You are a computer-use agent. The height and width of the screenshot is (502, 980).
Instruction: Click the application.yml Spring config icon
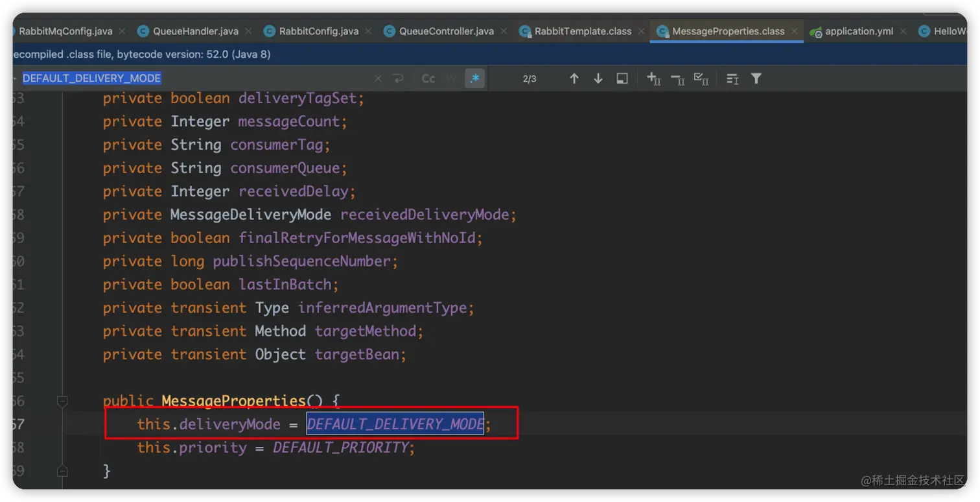tap(815, 31)
